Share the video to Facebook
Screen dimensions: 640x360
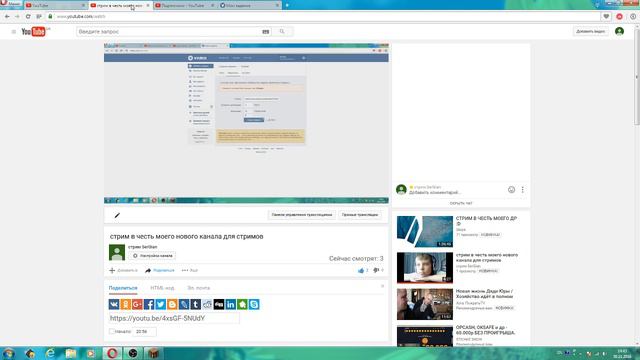[149, 304]
